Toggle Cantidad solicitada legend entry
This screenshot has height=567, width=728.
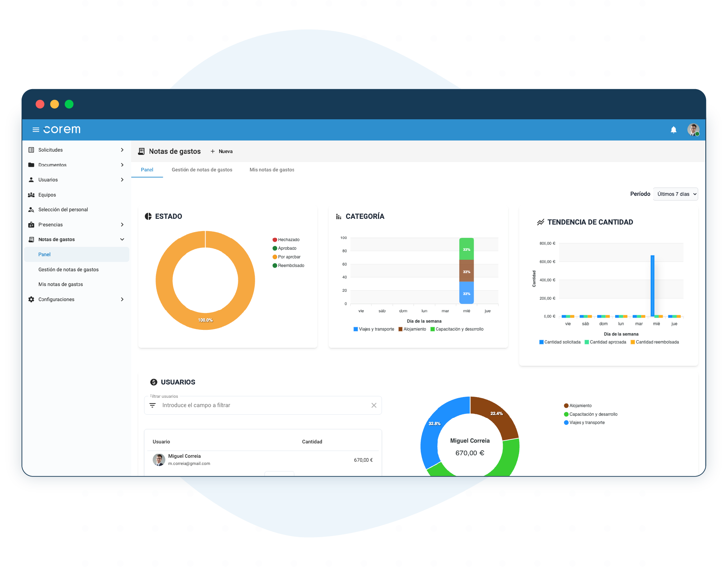[559, 342]
